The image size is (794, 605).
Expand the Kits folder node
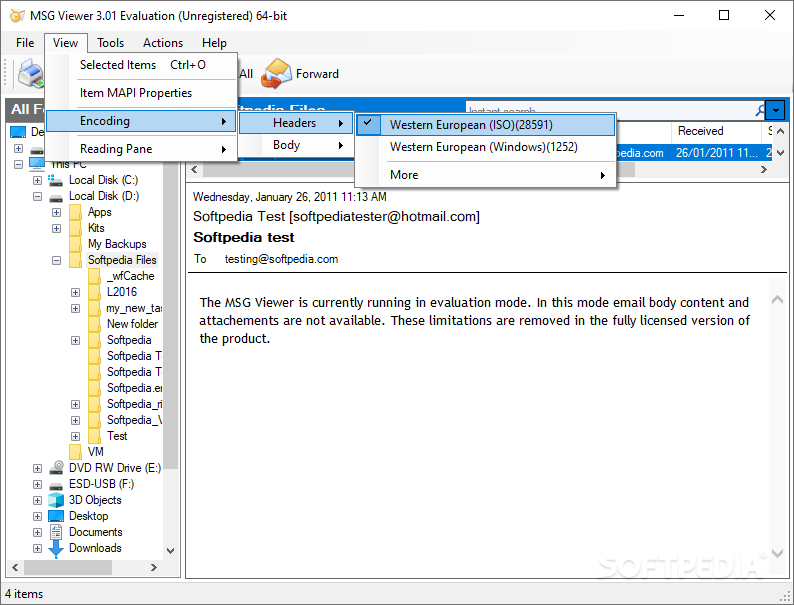coord(56,228)
